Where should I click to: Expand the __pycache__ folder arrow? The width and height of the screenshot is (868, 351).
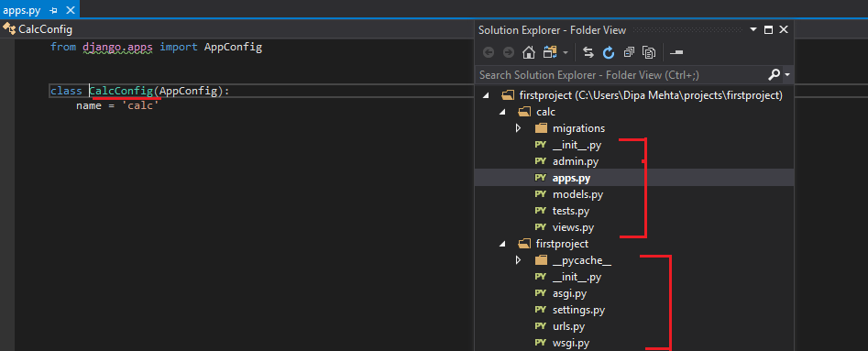[x=518, y=260]
